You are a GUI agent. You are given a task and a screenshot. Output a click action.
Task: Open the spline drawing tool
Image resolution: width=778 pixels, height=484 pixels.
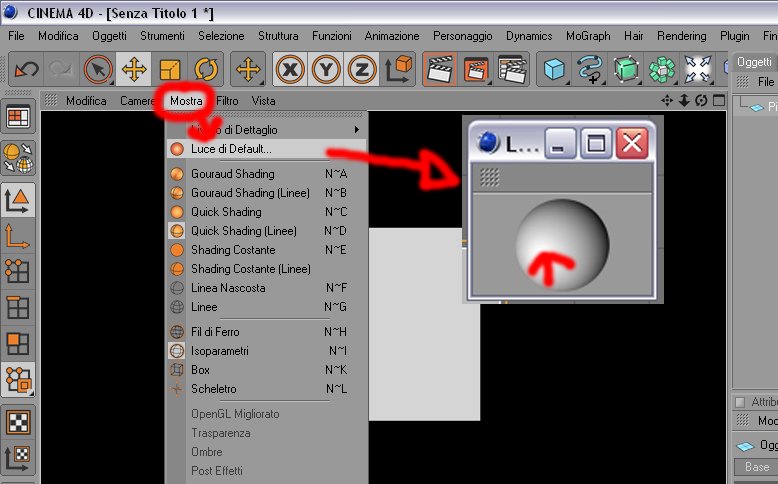point(590,69)
